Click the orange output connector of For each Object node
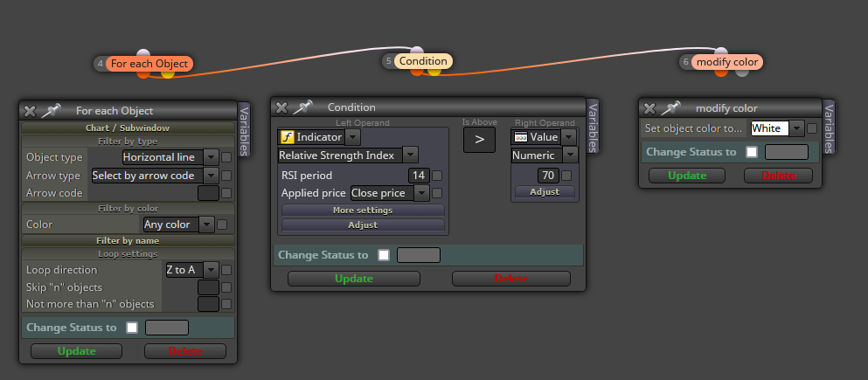The width and height of the screenshot is (868, 380). point(142,73)
